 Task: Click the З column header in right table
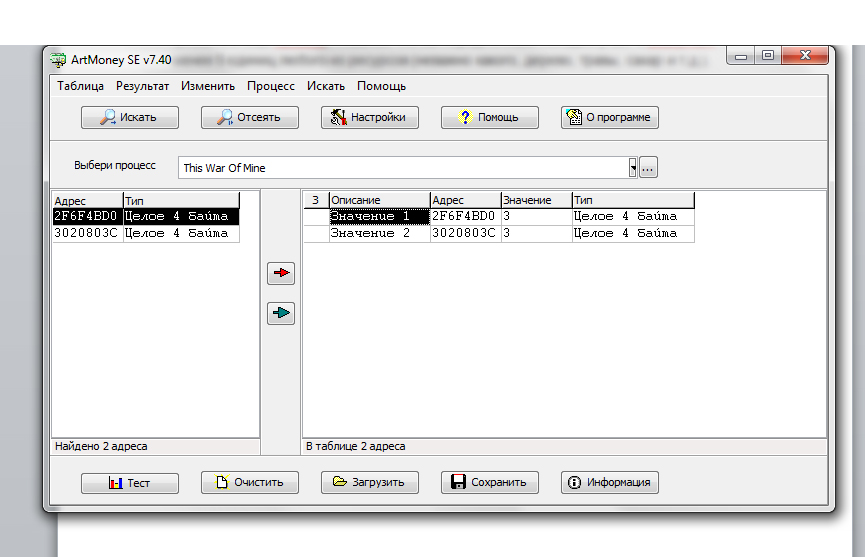(x=316, y=200)
